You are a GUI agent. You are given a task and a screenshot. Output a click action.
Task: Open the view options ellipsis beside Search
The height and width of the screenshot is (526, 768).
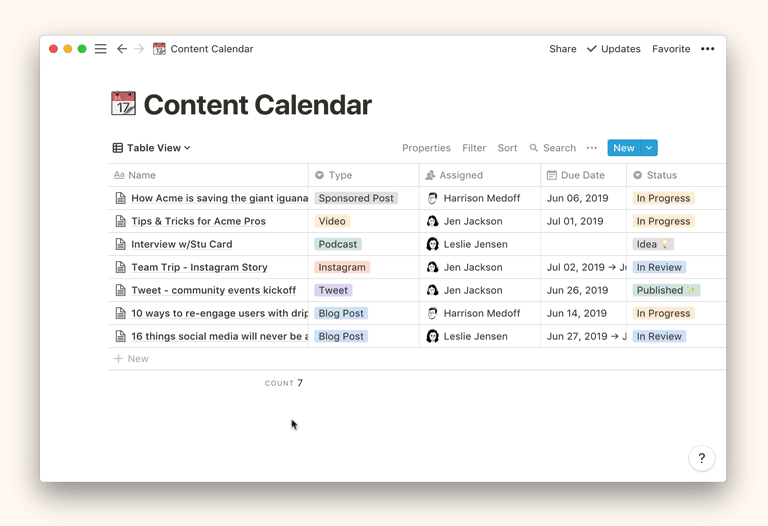point(592,148)
